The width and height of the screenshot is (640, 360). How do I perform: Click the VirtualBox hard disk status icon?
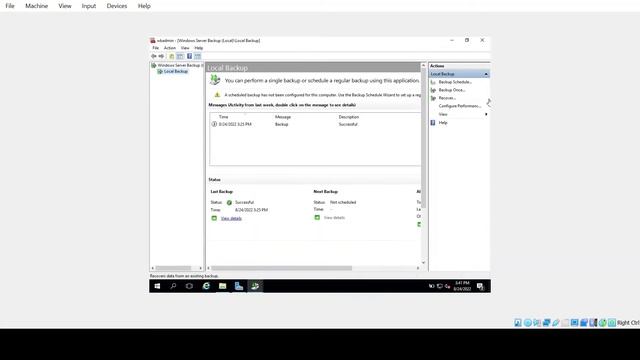tap(518, 323)
